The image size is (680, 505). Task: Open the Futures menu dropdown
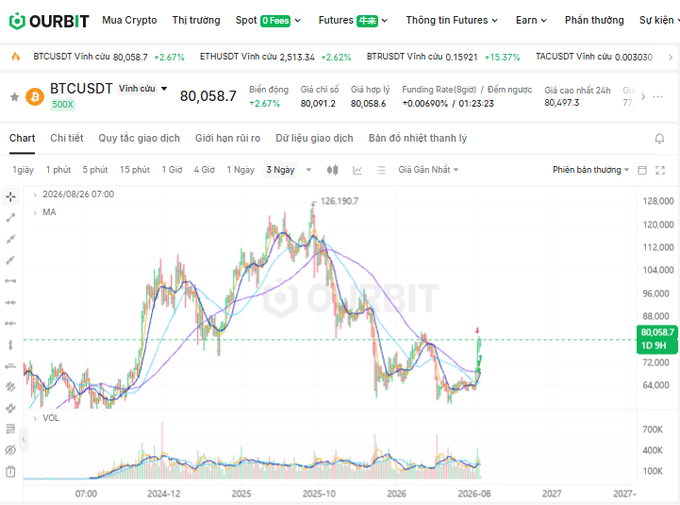tap(353, 20)
